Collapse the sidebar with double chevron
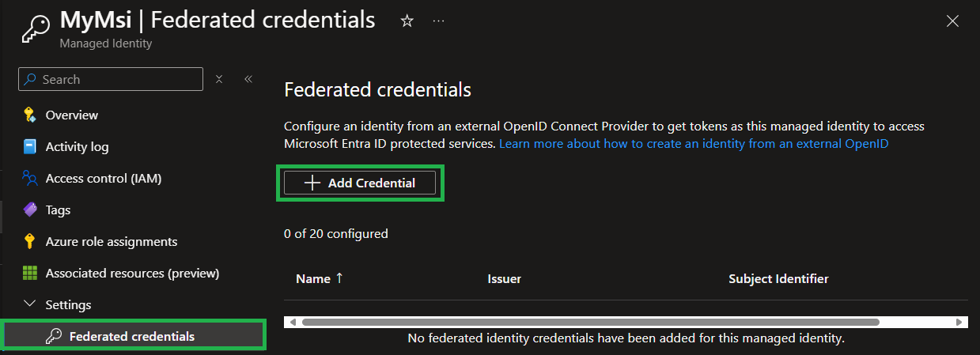 248,79
